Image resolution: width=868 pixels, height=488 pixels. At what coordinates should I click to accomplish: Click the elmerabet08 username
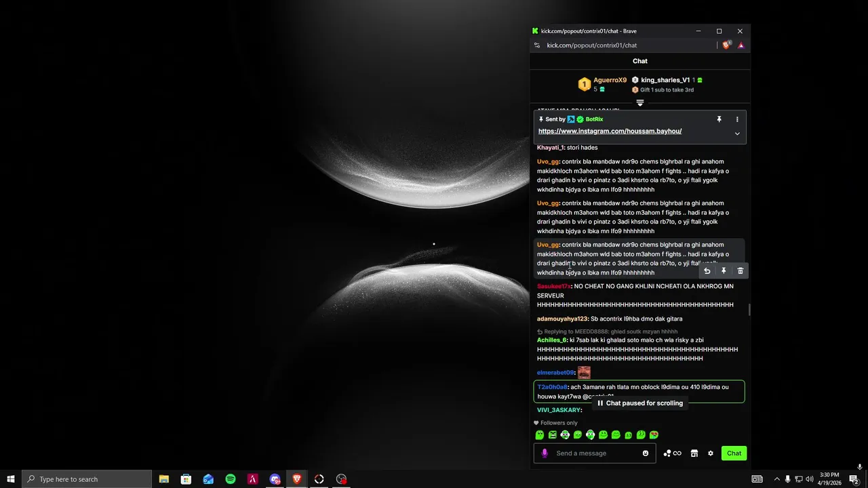pos(555,373)
